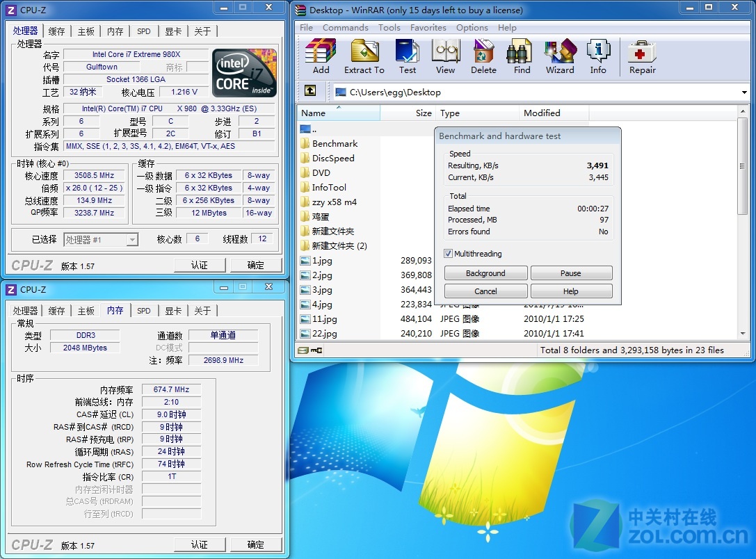Click the 2698.9 MHz frequency value field
This screenshot has width=756, height=559.
223,360
